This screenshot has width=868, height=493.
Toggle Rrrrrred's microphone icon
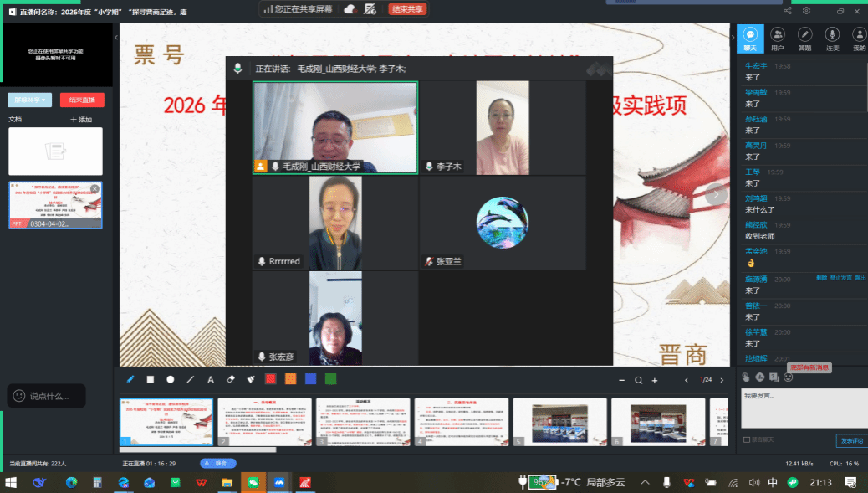pos(263,262)
